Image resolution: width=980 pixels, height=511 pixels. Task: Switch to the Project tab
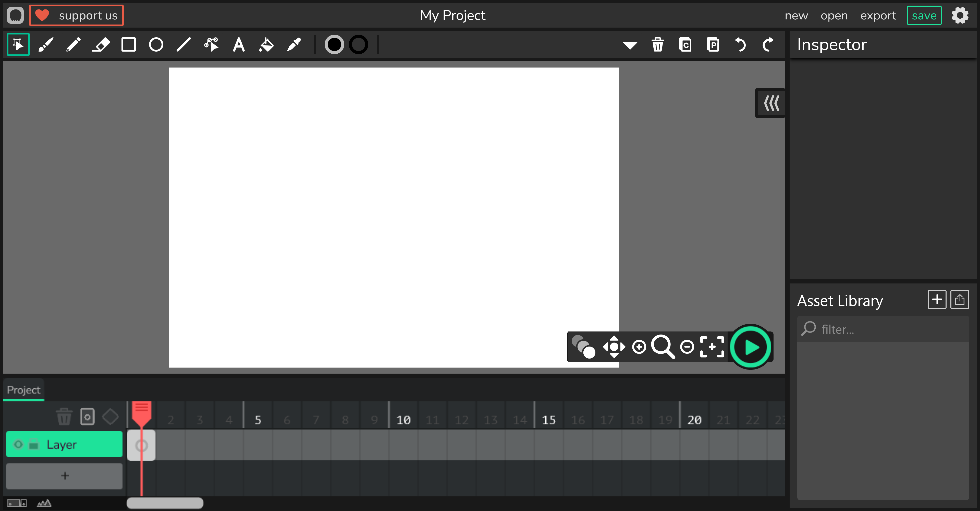tap(23, 389)
